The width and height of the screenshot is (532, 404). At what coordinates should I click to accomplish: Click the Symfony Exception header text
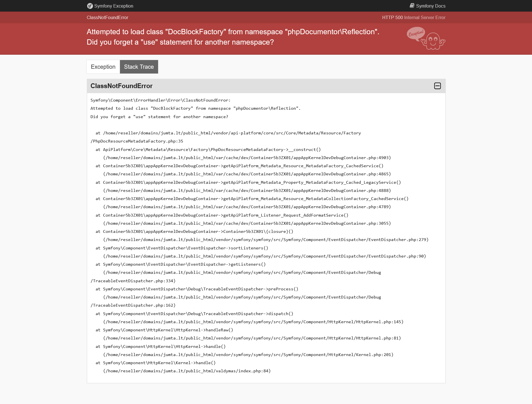pos(114,6)
